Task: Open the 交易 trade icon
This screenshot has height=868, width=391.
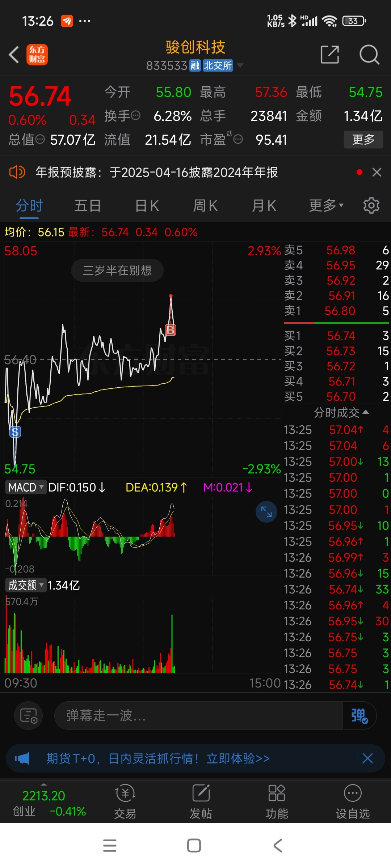Action: pos(125,801)
